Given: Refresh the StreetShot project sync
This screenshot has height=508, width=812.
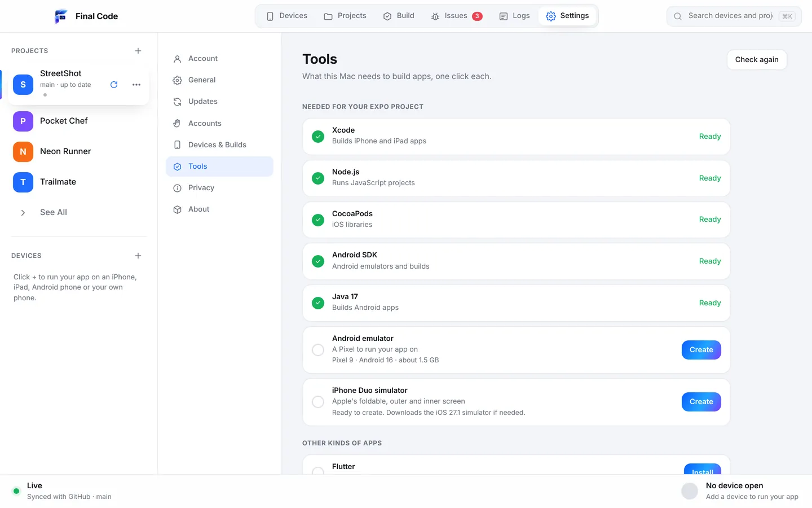Looking at the screenshot, I should [114, 85].
